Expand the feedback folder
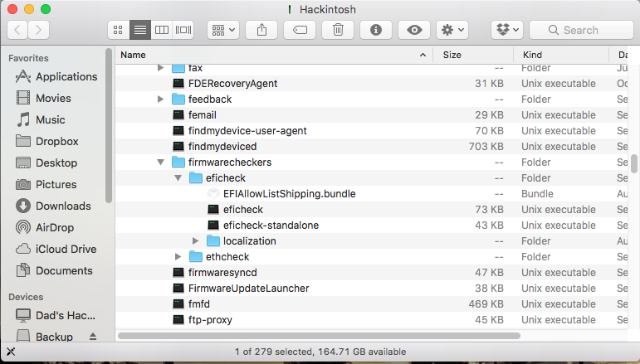 click(x=160, y=99)
